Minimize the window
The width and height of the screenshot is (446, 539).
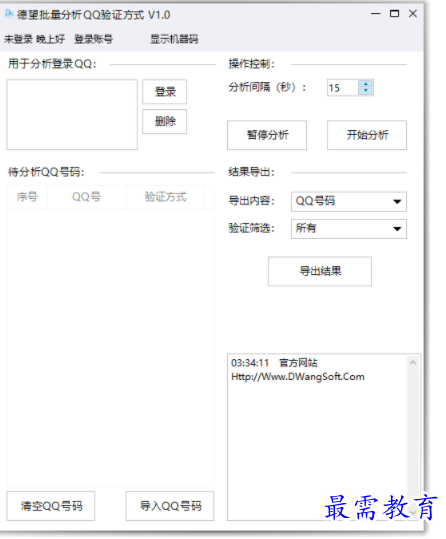click(x=376, y=14)
